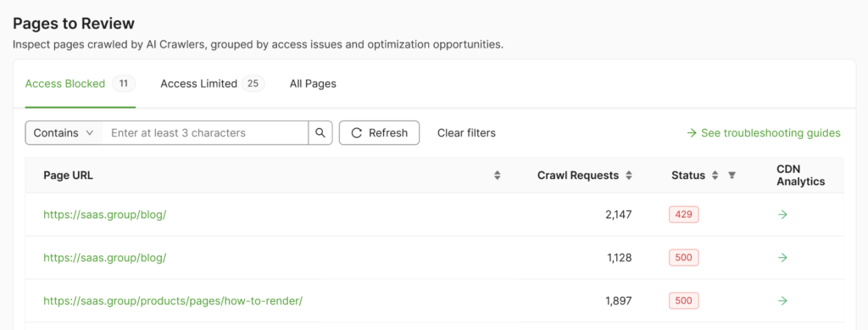
Task: Click the Access Limited count badge 25
Action: pos(253,84)
